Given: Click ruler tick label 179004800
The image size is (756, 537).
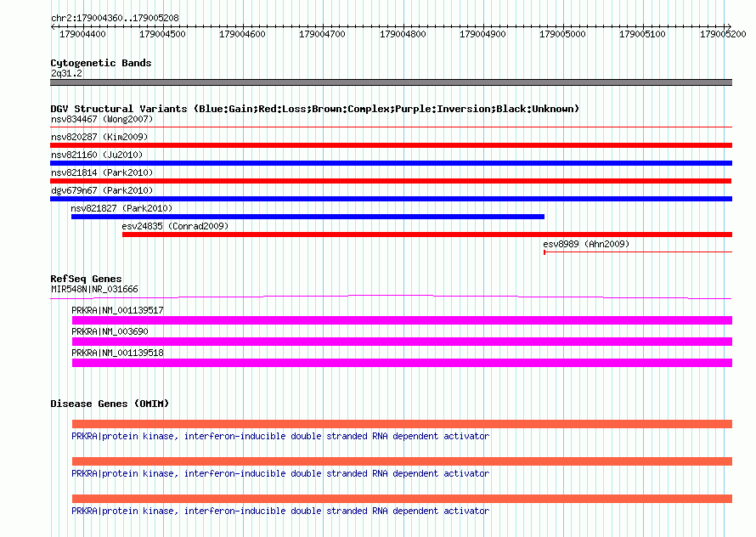Looking at the screenshot, I should click(x=403, y=34).
